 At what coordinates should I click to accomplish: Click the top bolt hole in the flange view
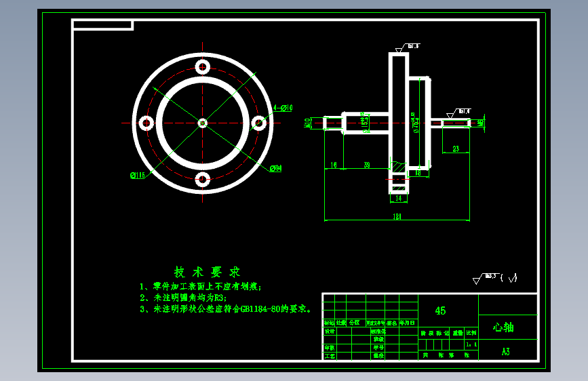[x=203, y=67]
